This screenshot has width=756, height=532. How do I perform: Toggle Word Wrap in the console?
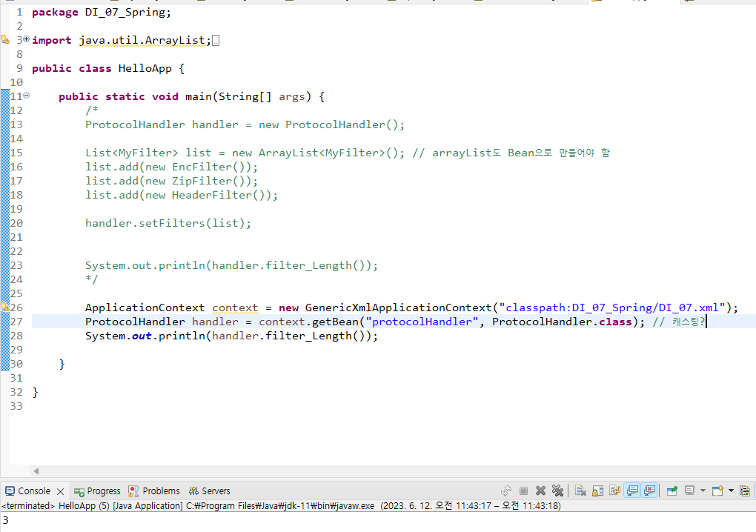click(x=614, y=491)
